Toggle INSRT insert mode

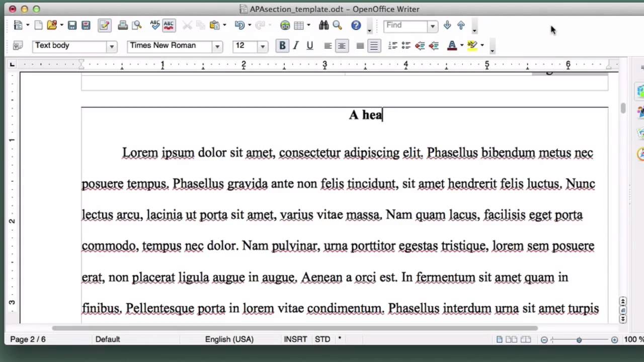coord(295,339)
